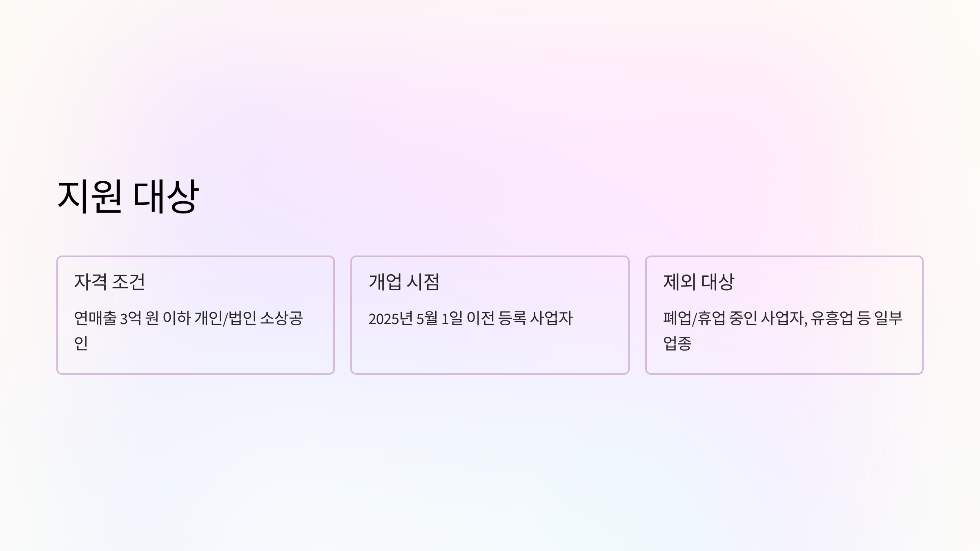Click the word 이전 in middle card
The image size is (980, 551).
pos(481,318)
